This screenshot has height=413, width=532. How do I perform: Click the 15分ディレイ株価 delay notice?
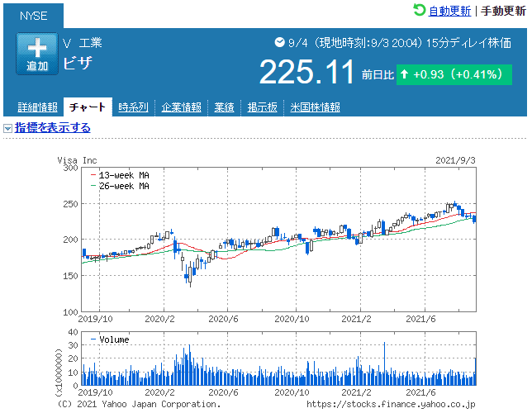click(468, 43)
